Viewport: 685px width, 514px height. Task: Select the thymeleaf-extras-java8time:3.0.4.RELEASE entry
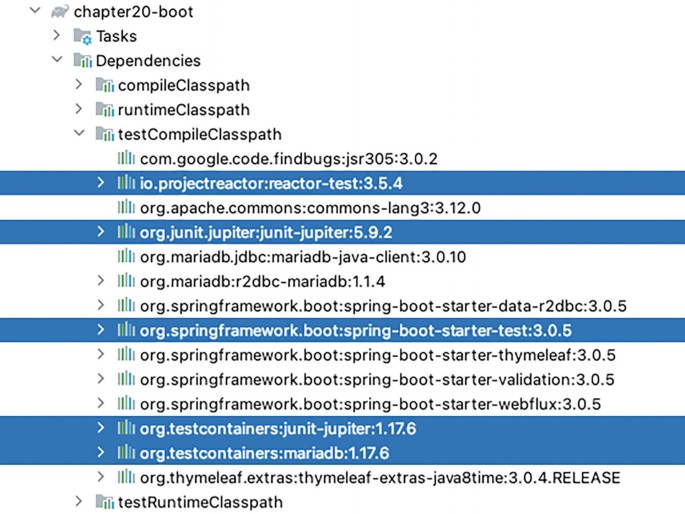point(380,477)
